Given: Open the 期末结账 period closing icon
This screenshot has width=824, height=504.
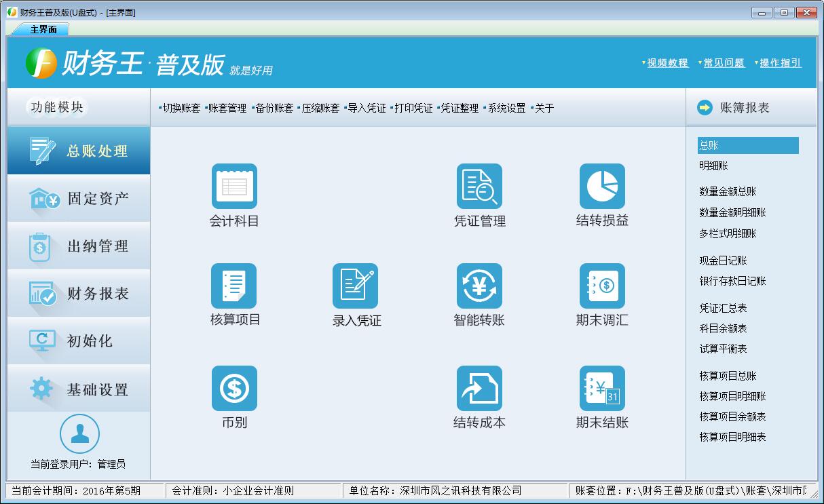Looking at the screenshot, I should [602, 389].
